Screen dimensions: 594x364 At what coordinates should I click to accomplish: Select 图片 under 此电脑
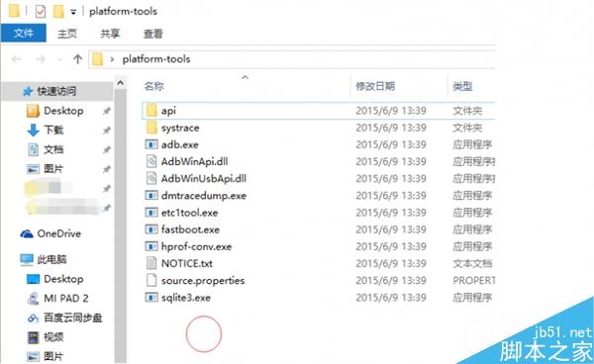coord(53,356)
